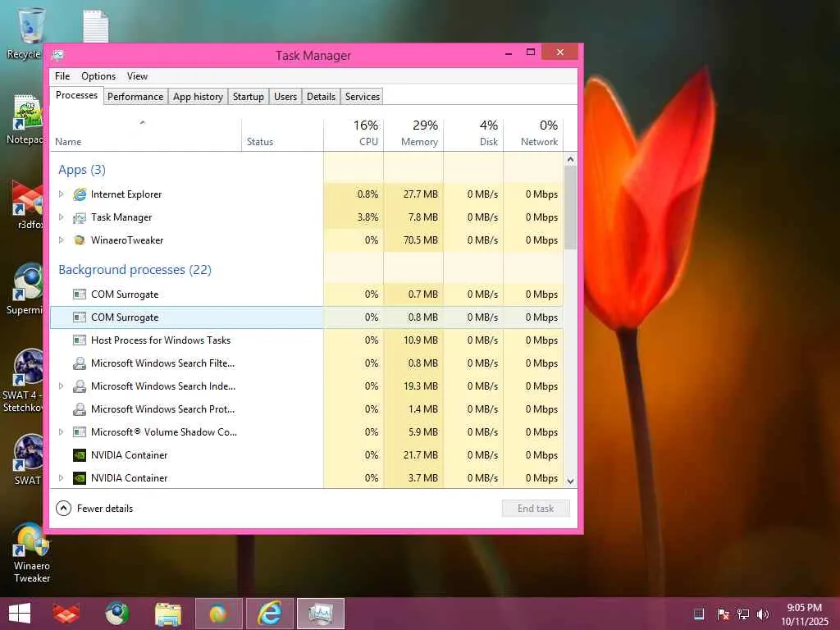Open the File menu

click(62, 76)
